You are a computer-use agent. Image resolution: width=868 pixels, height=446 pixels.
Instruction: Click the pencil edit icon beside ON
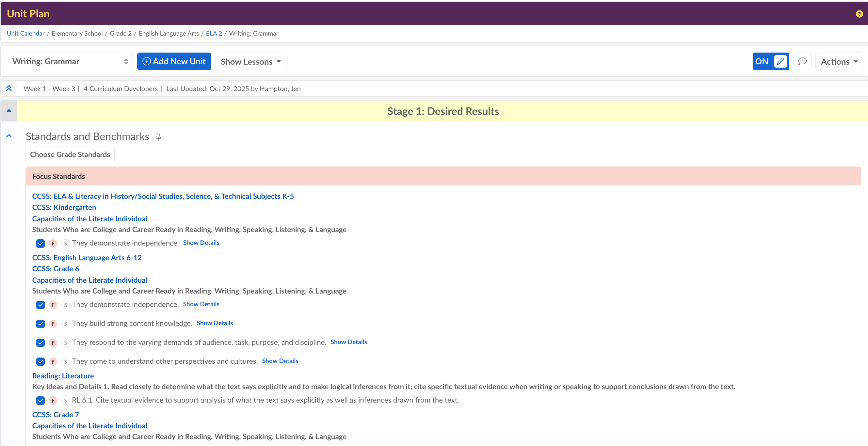[x=780, y=61]
